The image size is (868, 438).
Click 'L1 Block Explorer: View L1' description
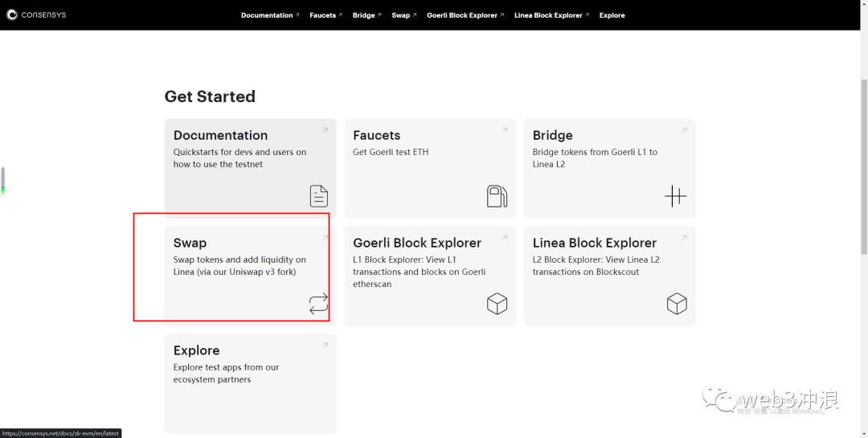point(419,272)
